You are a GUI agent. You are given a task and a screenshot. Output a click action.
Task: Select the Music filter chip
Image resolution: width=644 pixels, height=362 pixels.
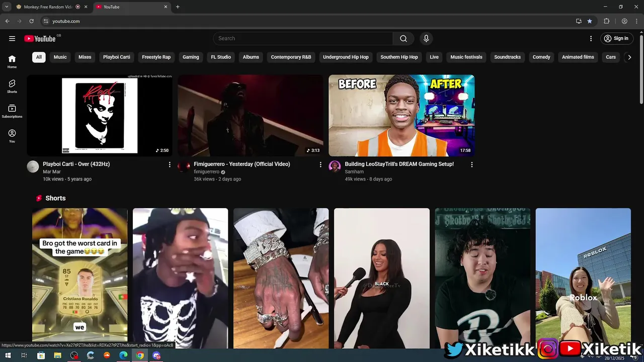60,57
